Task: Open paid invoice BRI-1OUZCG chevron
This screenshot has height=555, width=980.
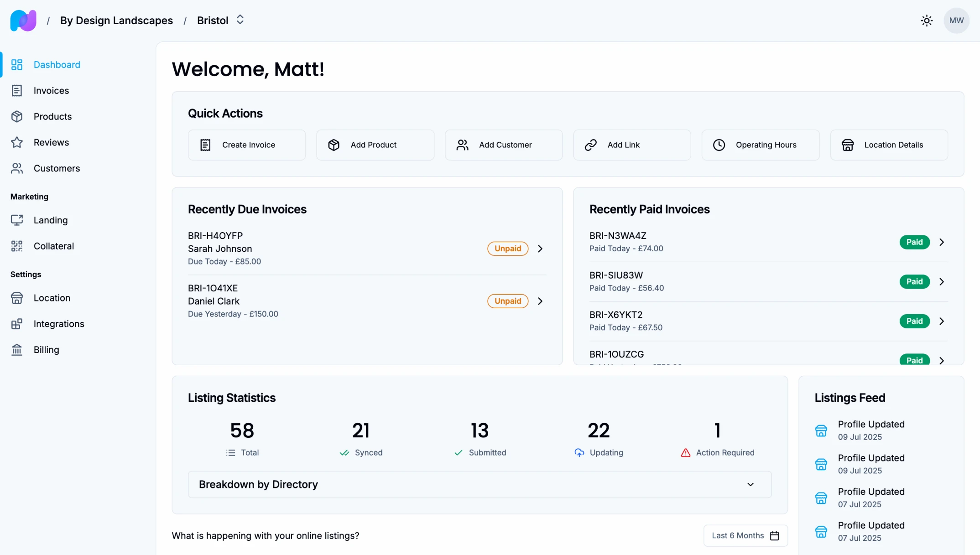Action: 942,360
